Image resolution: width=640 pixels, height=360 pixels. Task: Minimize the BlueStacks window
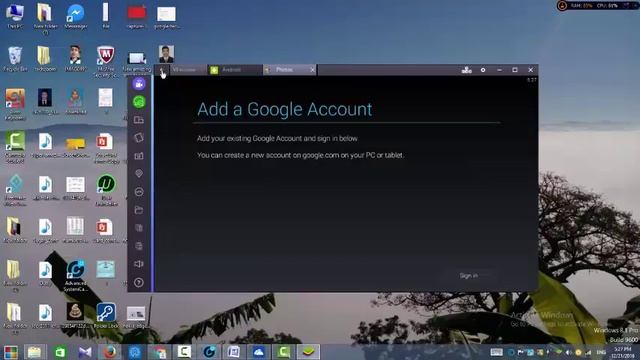[499, 70]
